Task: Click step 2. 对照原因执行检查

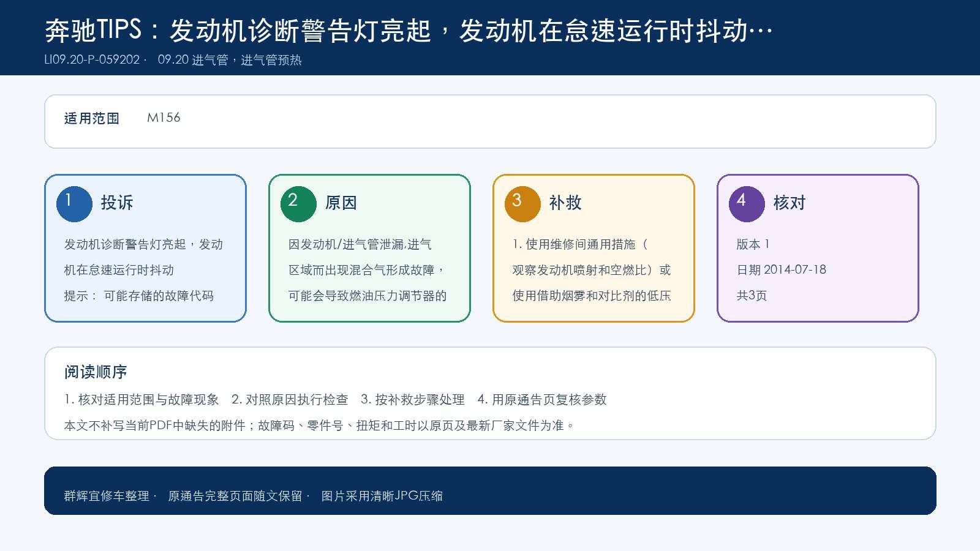Action: 290,400
